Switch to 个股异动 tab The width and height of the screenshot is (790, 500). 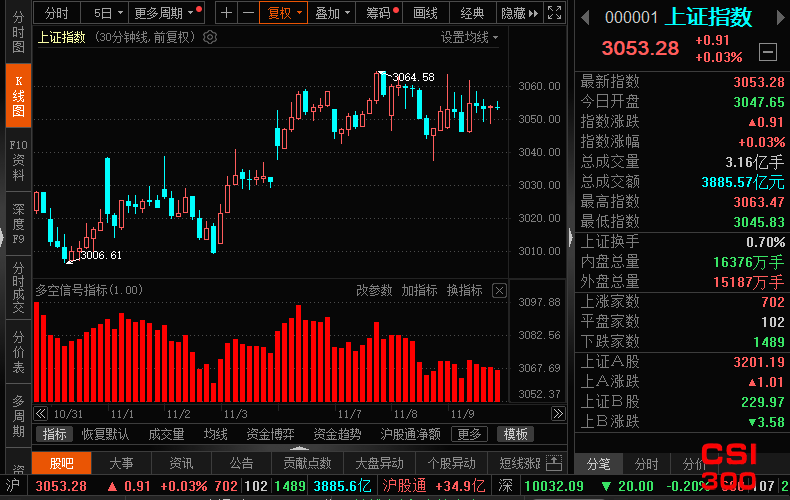[x=451, y=463]
